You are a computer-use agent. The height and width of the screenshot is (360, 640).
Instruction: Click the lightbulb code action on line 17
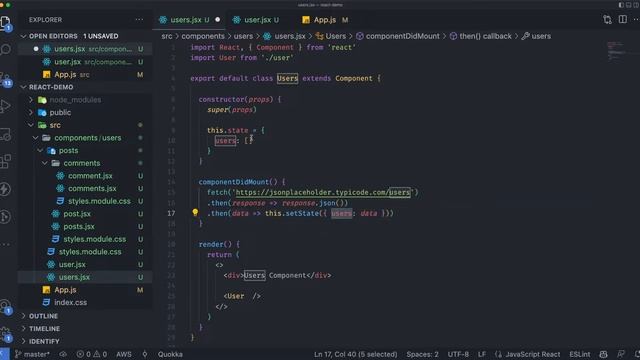195,212
